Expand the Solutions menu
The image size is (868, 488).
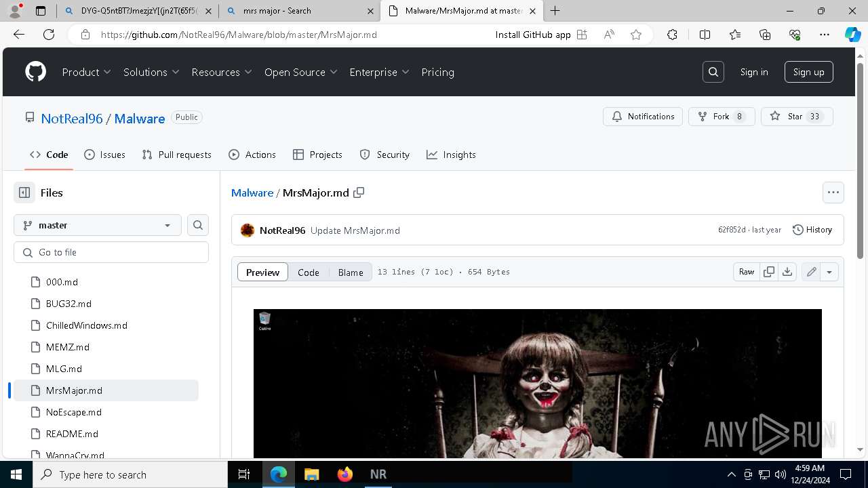pyautogui.click(x=151, y=72)
